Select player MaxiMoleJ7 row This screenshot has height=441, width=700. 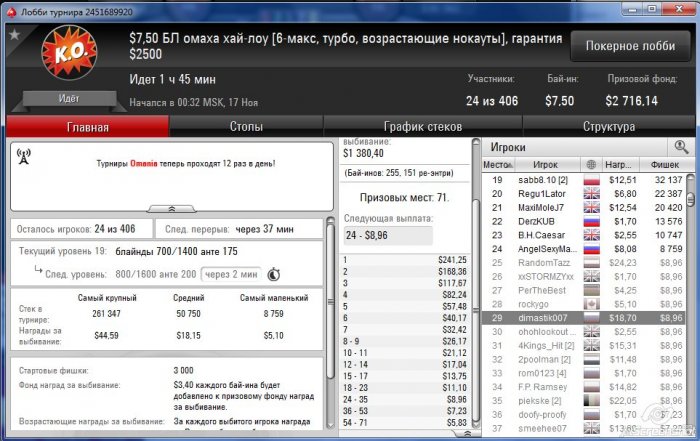pyautogui.click(x=583, y=208)
